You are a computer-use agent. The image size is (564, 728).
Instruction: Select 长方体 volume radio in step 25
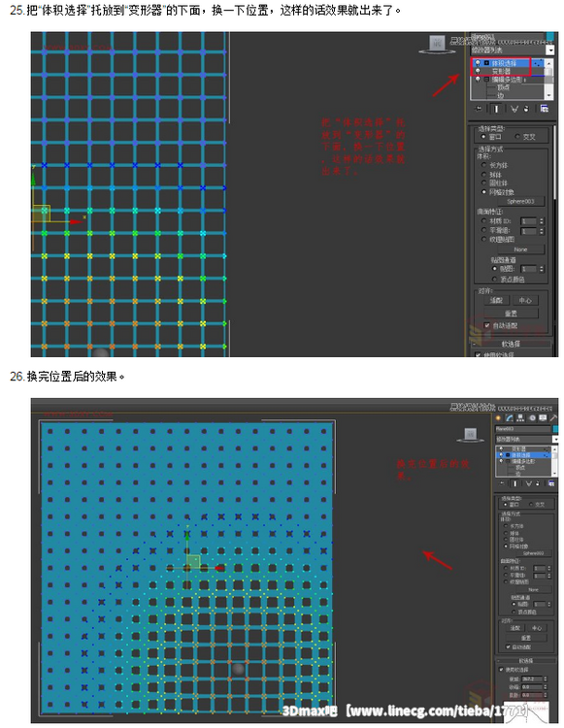(x=483, y=165)
